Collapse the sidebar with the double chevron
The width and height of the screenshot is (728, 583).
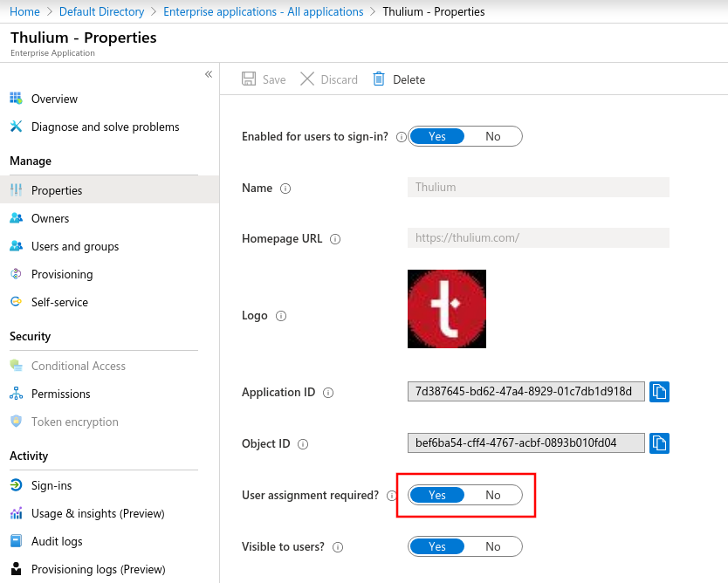tap(209, 74)
